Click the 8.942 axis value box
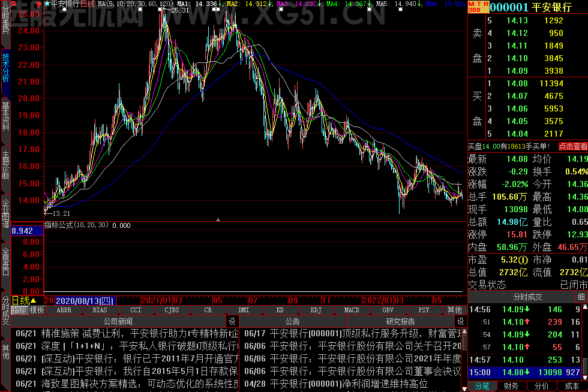This screenshot has width=588, height=392. 28,231
